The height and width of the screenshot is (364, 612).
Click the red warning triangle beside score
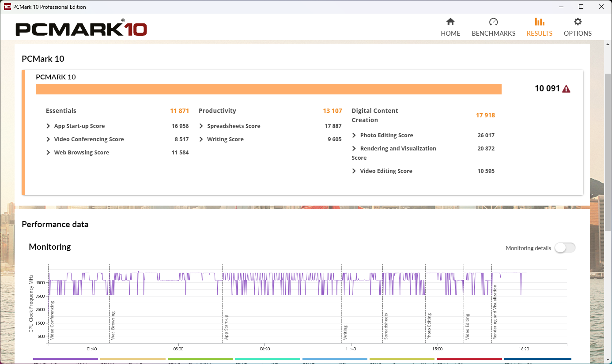[566, 89]
